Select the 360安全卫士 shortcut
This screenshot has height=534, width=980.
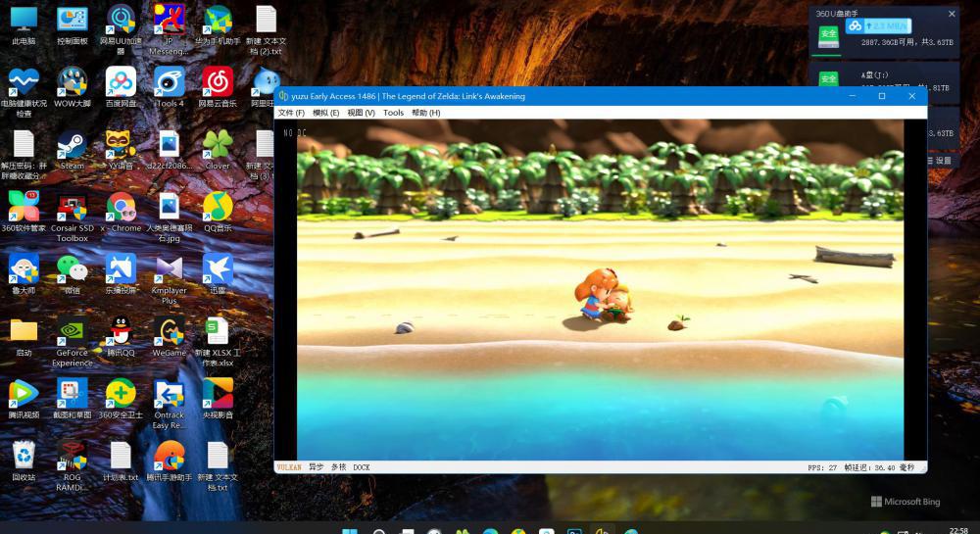(x=121, y=399)
